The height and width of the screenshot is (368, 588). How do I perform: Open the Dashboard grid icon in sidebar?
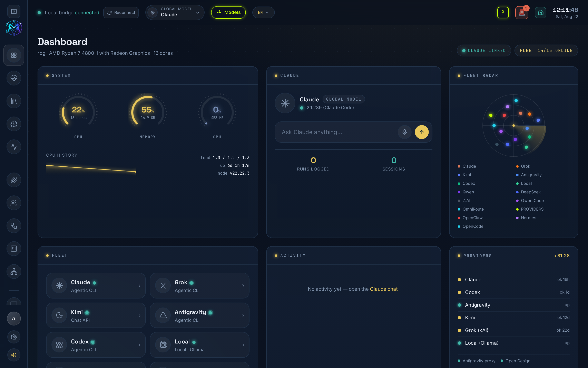pos(14,55)
